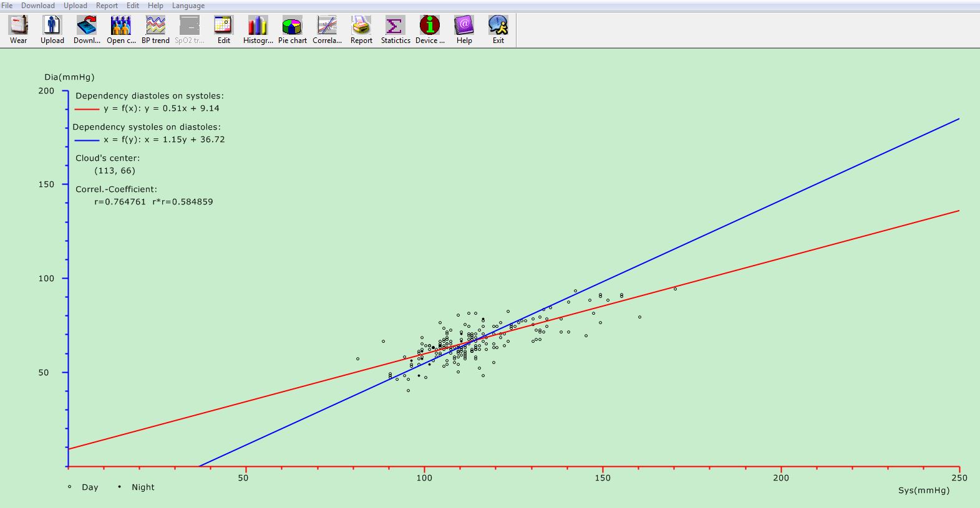The width and height of the screenshot is (980, 508).
Task: Click the Edit toolbar icon with calendar
Action: pyautogui.click(x=223, y=26)
